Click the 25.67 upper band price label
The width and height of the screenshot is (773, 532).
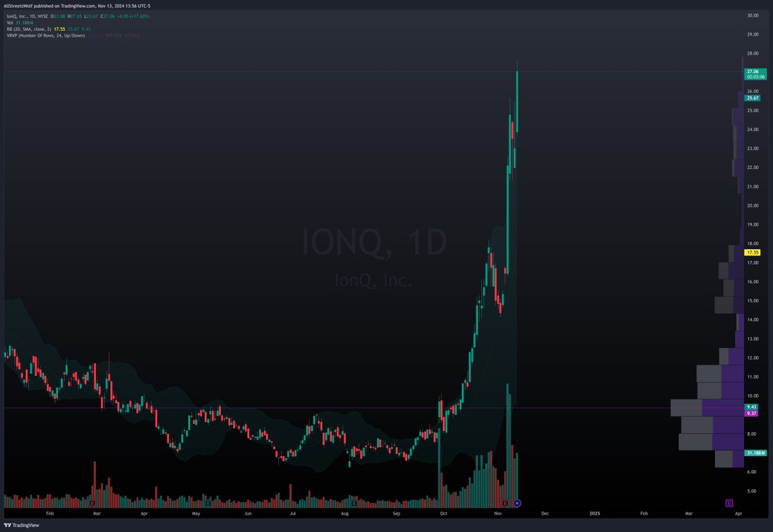[752, 98]
